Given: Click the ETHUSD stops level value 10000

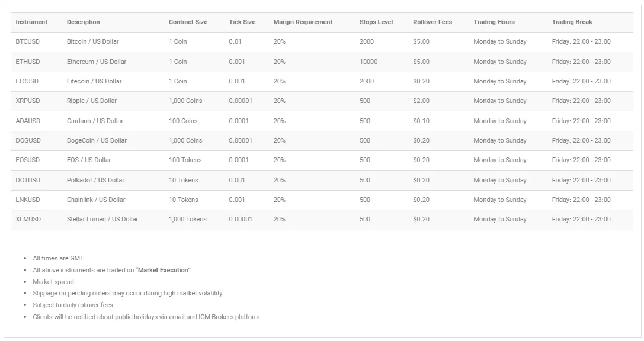Looking at the screenshot, I should (x=368, y=62).
